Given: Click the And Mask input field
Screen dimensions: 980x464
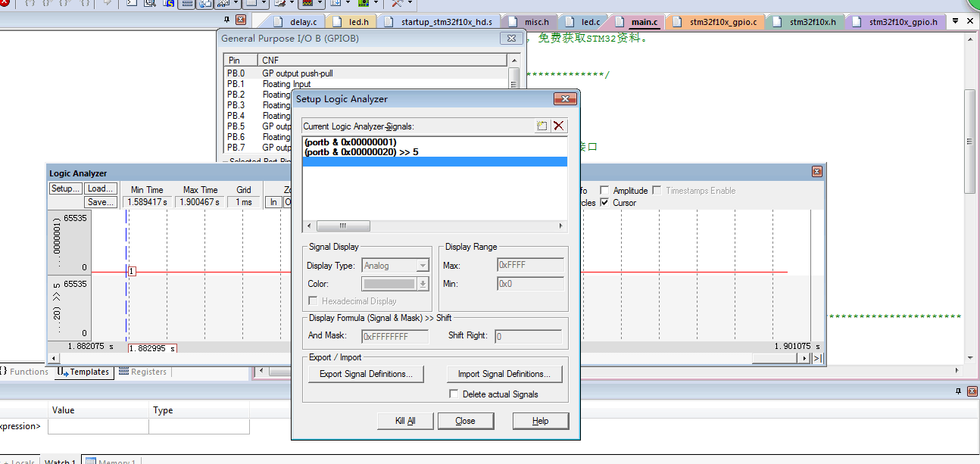Looking at the screenshot, I should 395,336.
